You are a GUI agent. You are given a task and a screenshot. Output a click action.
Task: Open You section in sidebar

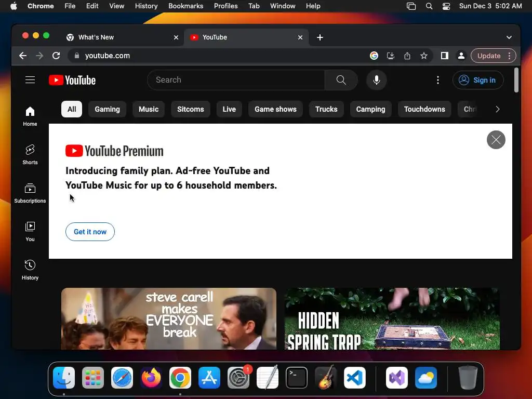(x=30, y=231)
